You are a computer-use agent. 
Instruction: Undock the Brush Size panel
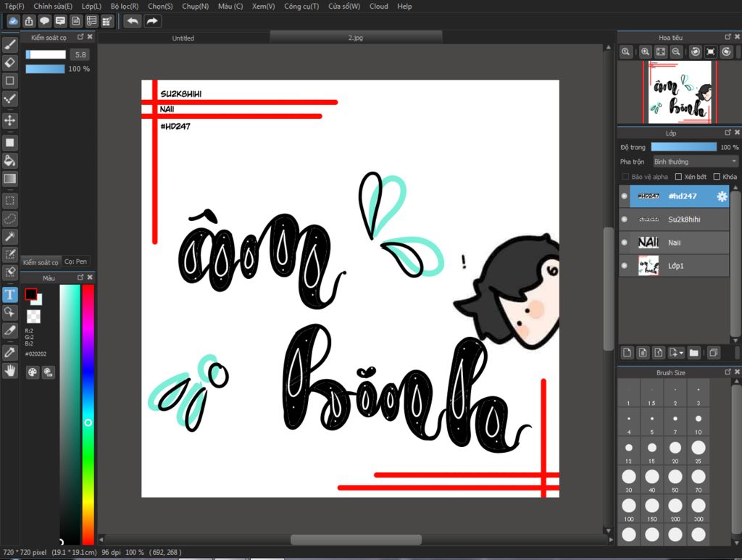click(x=728, y=372)
